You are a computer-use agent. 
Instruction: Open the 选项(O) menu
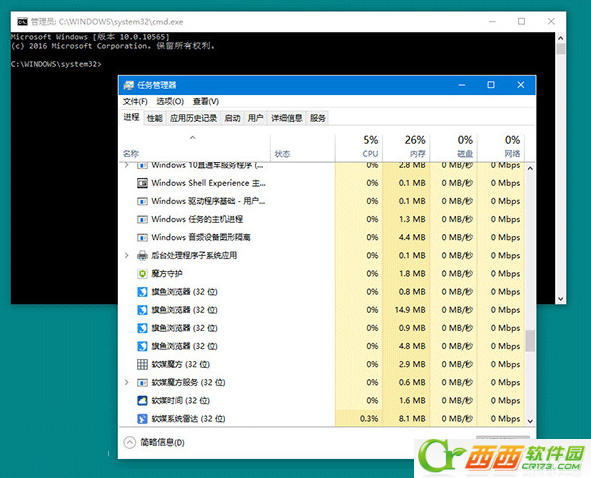[170, 101]
